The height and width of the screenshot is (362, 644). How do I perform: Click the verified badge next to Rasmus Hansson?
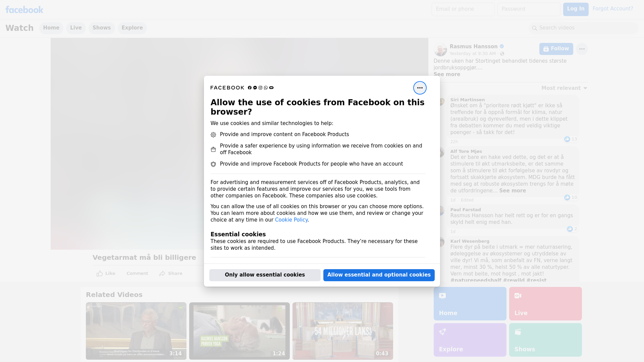[x=502, y=47]
